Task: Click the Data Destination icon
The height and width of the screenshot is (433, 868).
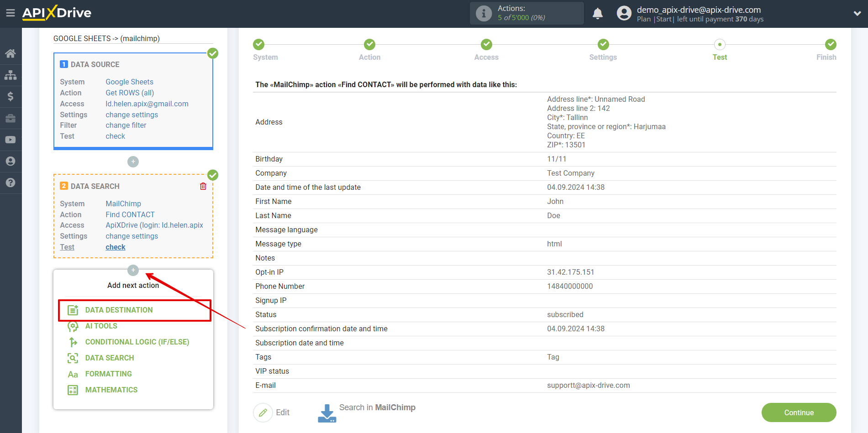Action: coord(73,310)
